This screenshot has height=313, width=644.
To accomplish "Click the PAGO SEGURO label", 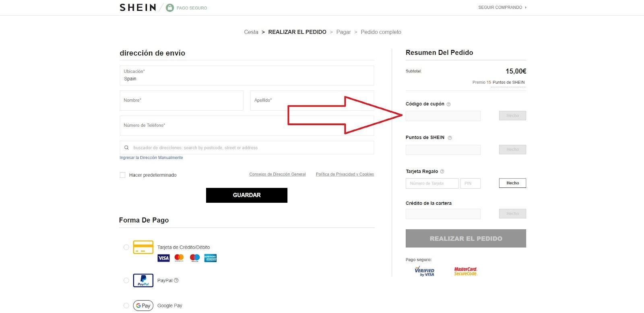I will (x=192, y=8).
